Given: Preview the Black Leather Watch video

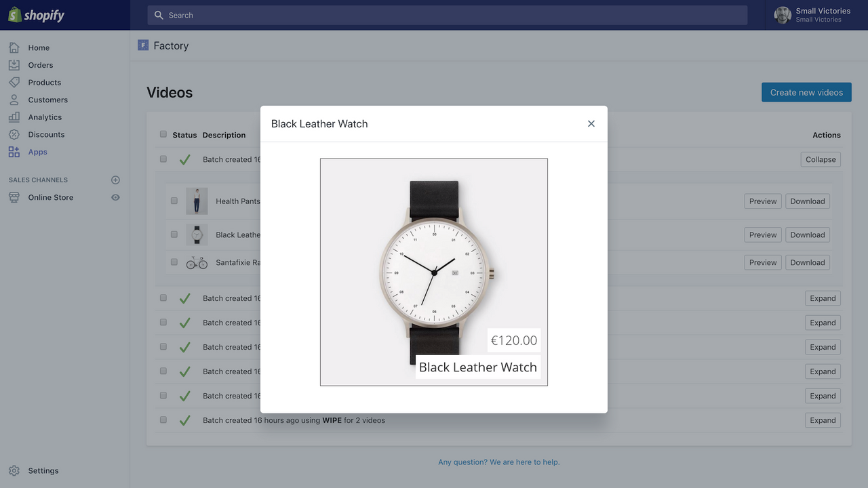Looking at the screenshot, I should (763, 235).
